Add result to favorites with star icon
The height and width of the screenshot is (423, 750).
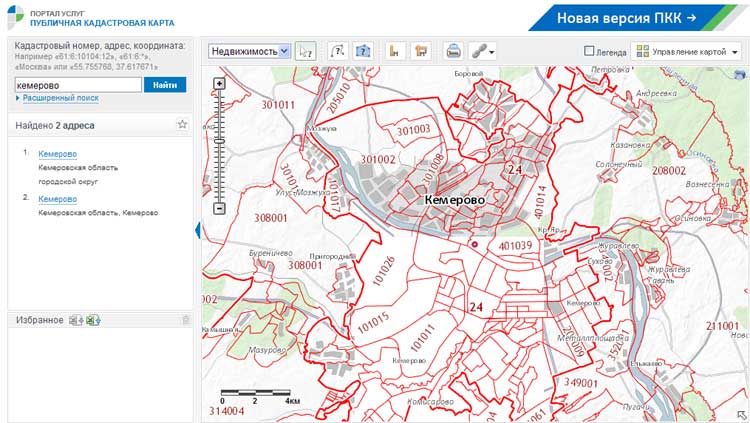pyautogui.click(x=182, y=124)
